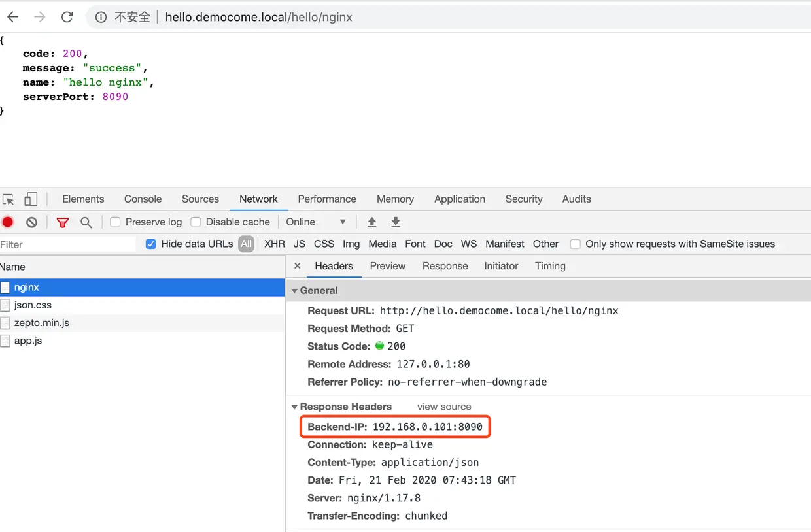Viewport: 811px width, 532px height.
Task: Import HAR file with the upload arrow
Action: [371, 222]
